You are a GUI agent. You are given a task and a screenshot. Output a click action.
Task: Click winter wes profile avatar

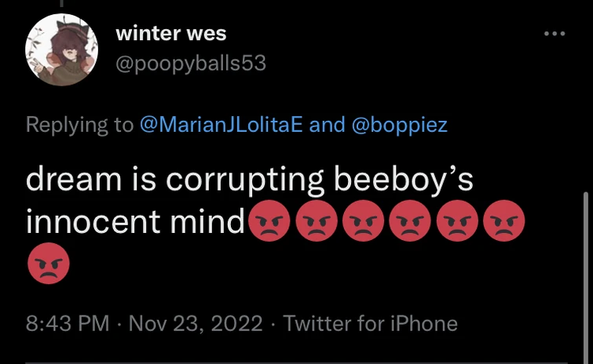click(x=61, y=49)
